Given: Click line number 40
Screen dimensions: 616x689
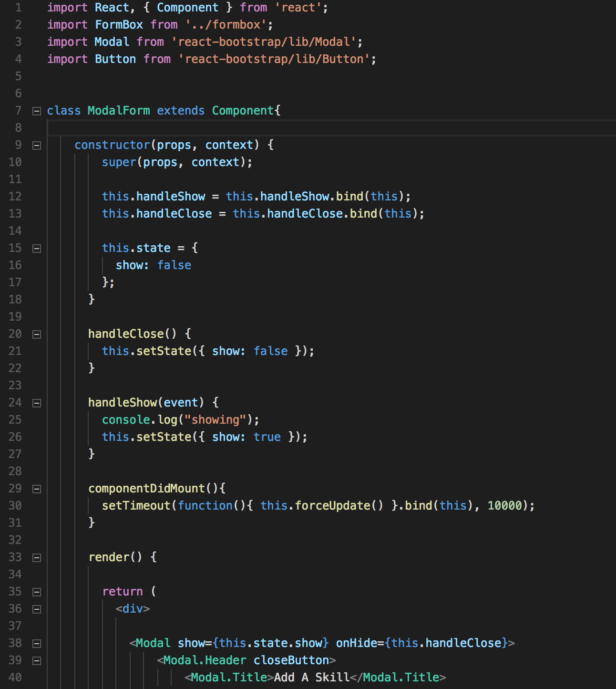Looking at the screenshot, I should [15, 677].
